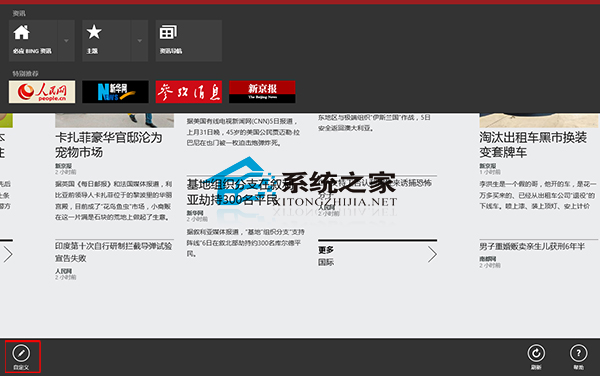Open the news navigation grid tile

[189, 41]
